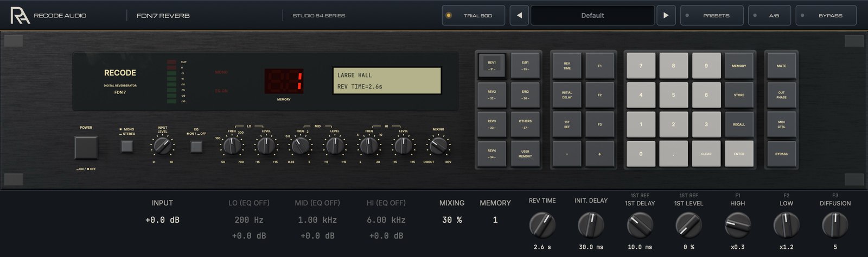868x257 pixels.
Task: Toggle the EQ On/Off switch
Action: pyautogui.click(x=196, y=146)
